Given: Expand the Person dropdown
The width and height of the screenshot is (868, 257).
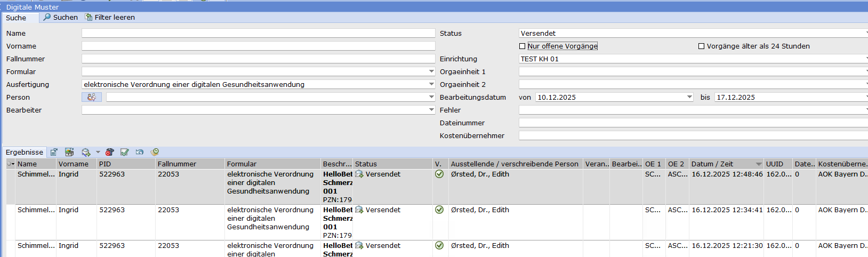Looking at the screenshot, I should (x=431, y=97).
